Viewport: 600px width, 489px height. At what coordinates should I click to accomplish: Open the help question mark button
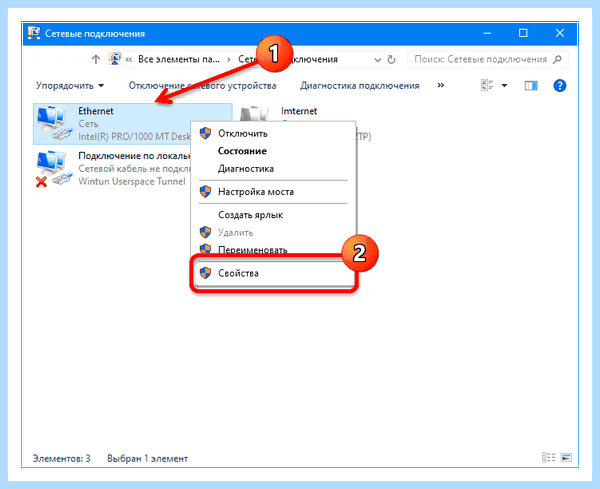click(x=559, y=85)
